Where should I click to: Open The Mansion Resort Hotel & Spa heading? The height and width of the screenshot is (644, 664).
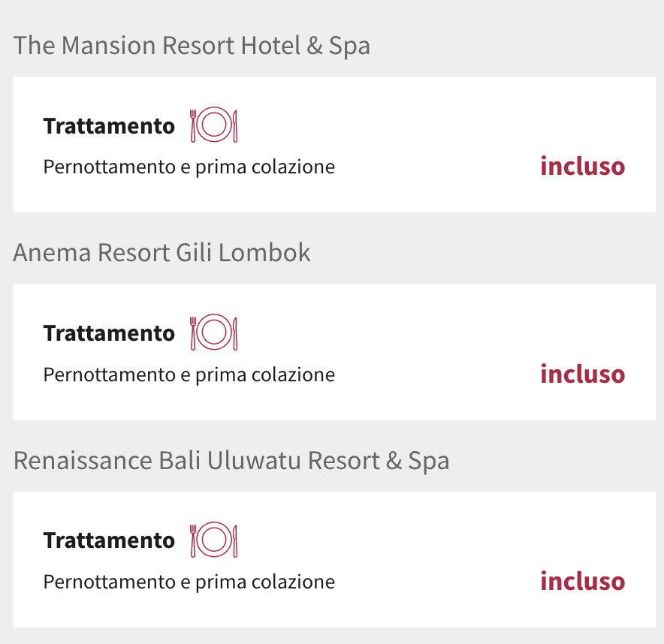[x=192, y=46]
